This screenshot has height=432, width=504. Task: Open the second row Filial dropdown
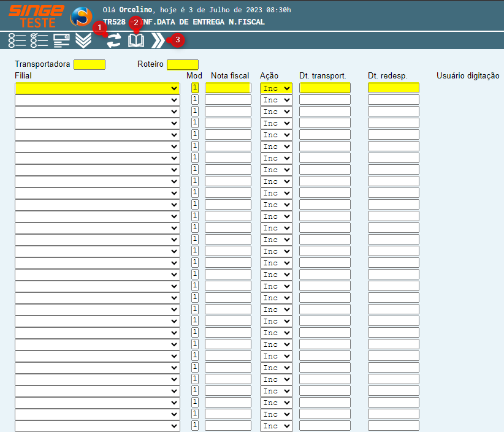[x=97, y=100]
